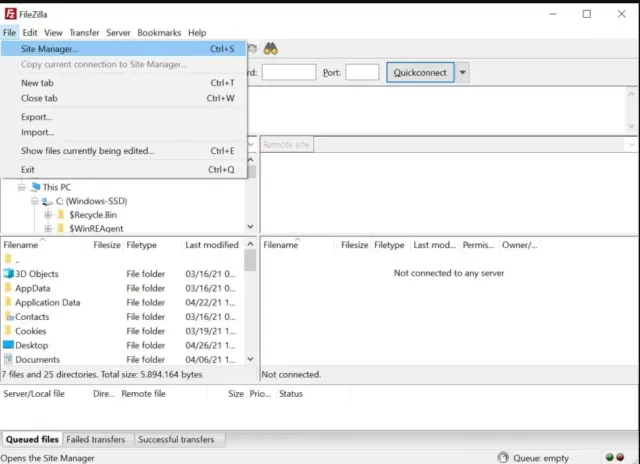This screenshot has height=464, width=640.
Task: Click the Contacts folder icon
Action: (9, 317)
